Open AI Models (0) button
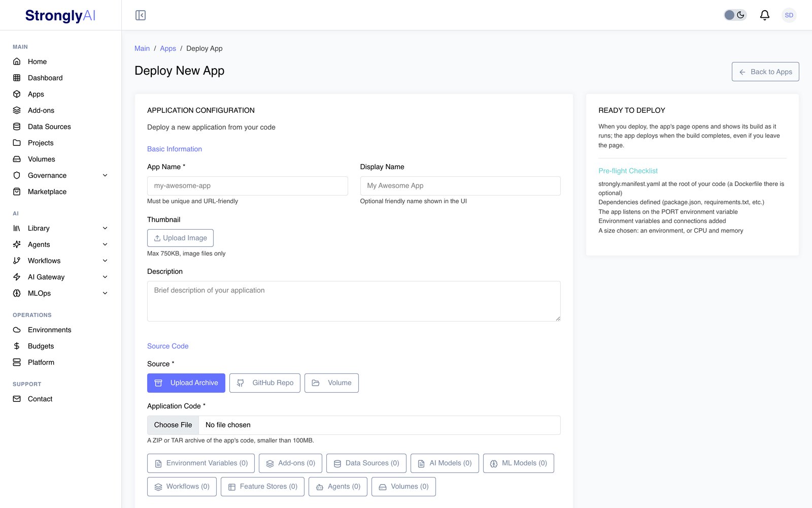This screenshot has width=812, height=508. (x=445, y=463)
